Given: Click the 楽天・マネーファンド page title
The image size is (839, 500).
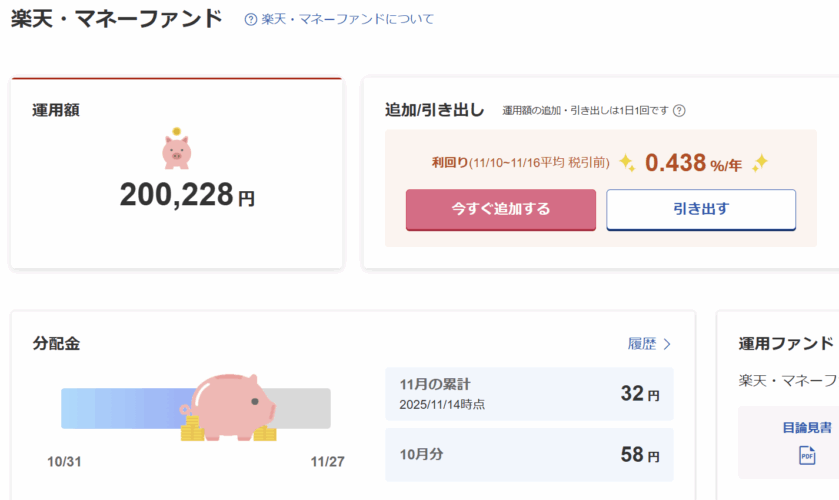Looking at the screenshot, I should (116, 19).
